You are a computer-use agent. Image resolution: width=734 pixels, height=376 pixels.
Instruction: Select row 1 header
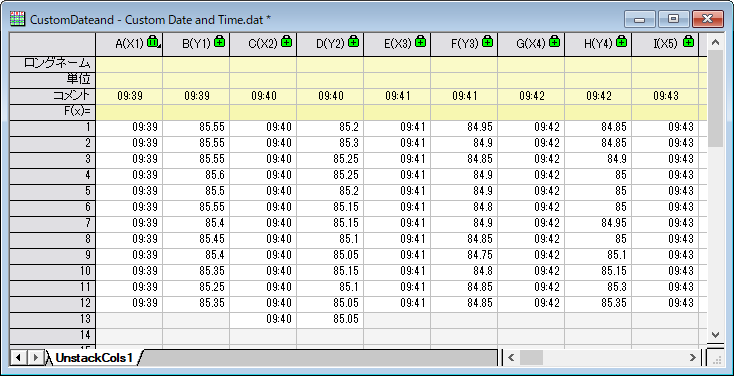coord(53,128)
